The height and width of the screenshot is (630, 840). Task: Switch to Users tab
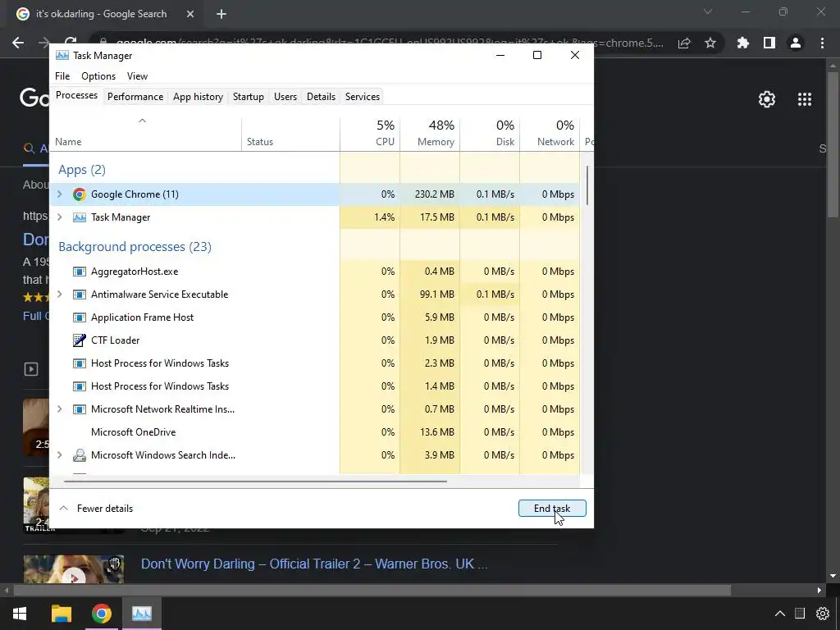click(285, 97)
